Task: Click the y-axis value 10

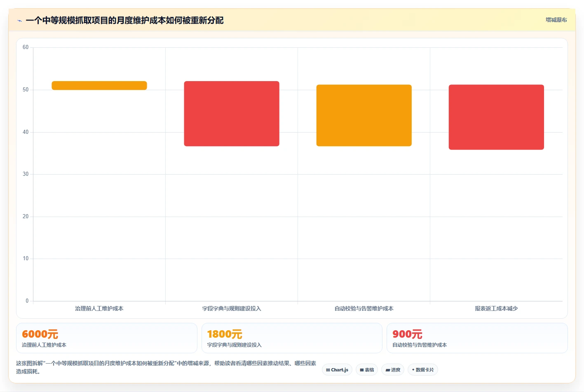Action: click(26, 259)
